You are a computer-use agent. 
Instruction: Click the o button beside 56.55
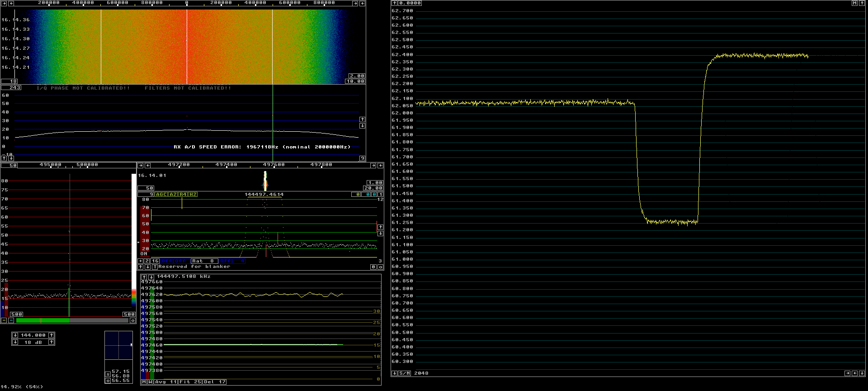(x=108, y=381)
